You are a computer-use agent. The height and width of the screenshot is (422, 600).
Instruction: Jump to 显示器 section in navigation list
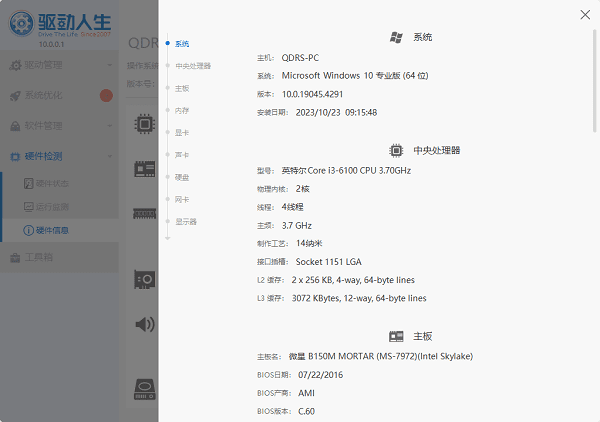[x=185, y=221]
